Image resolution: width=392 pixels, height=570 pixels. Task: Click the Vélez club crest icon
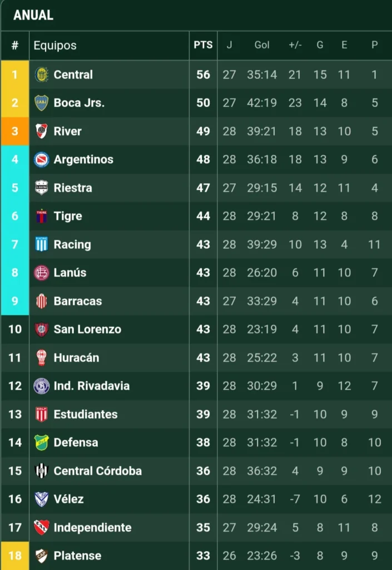pyautogui.click(x=42, y=499)
